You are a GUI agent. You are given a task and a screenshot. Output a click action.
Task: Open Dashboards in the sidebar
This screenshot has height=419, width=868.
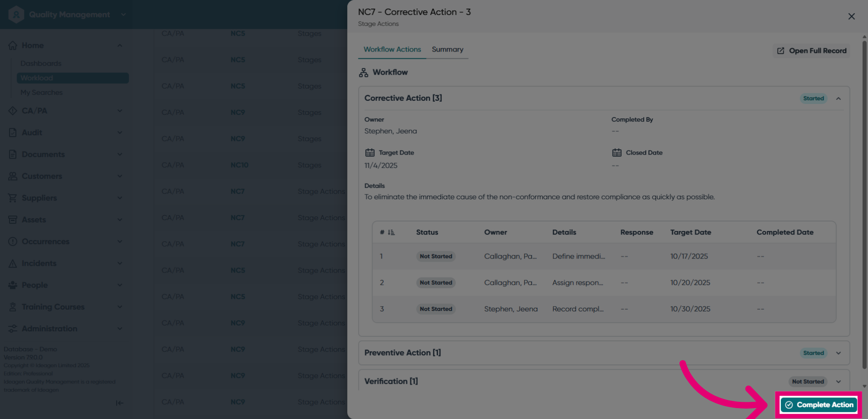41,63
